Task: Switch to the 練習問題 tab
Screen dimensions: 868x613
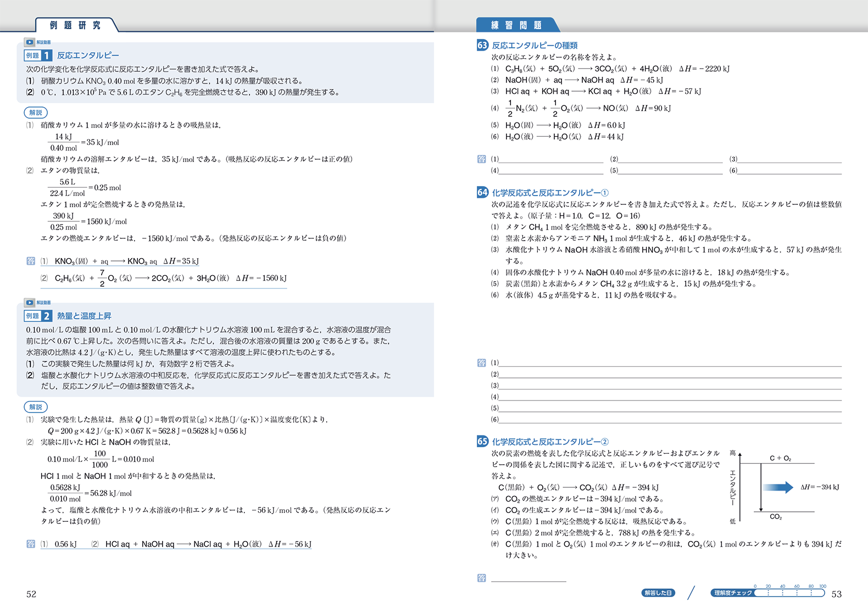Action: coord(516,25)
